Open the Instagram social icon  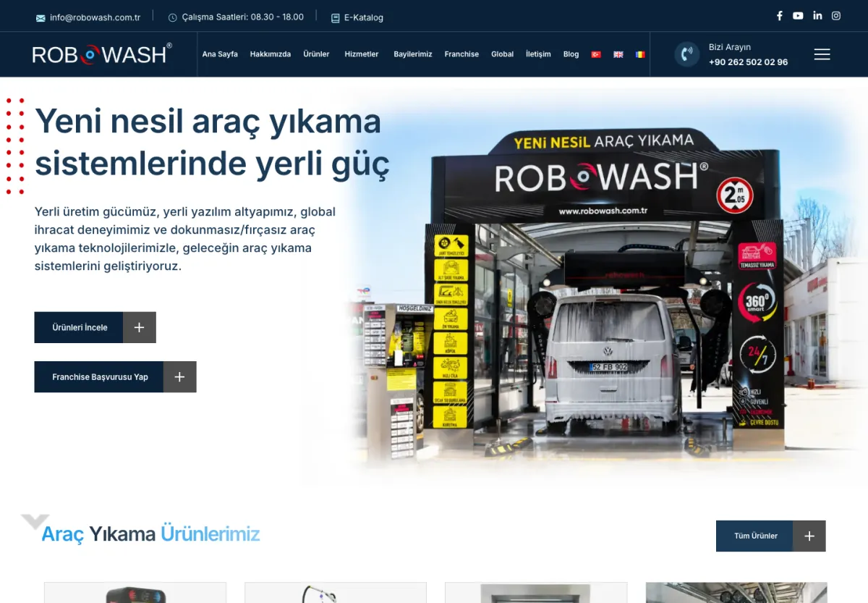tap(836, 16)
